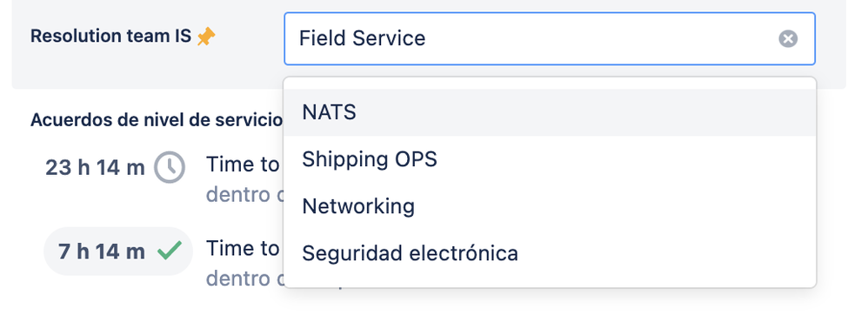This screenshot has width=868, height=316.
Task: Click the green checkmark icon beside 7 h 14 m
Action: pos(170,251)
